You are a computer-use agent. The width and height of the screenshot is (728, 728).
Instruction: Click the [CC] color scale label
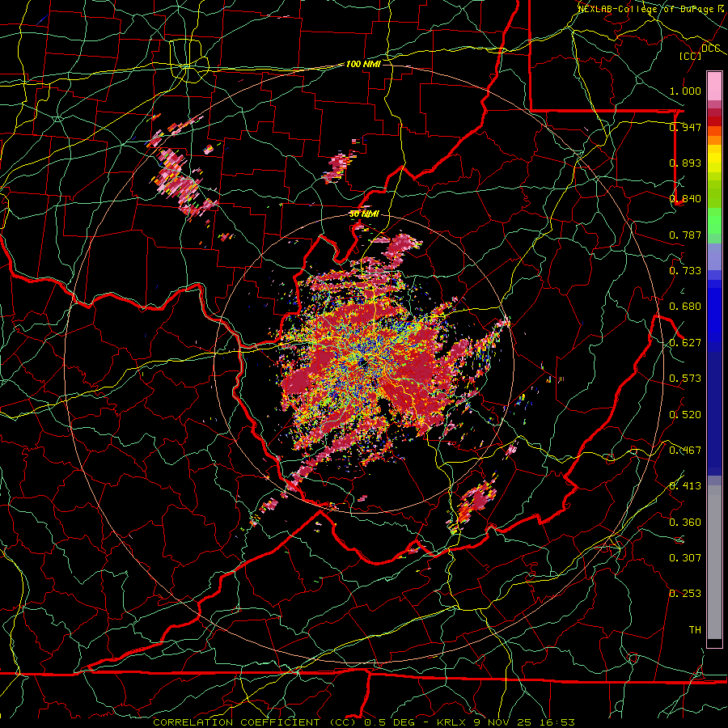[x=691, y=56]
